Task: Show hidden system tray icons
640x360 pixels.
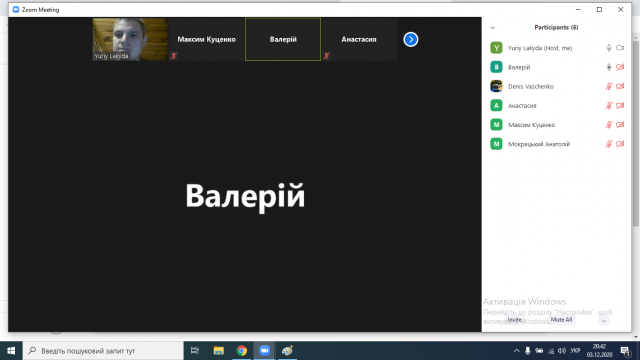Action: (516, 351)
